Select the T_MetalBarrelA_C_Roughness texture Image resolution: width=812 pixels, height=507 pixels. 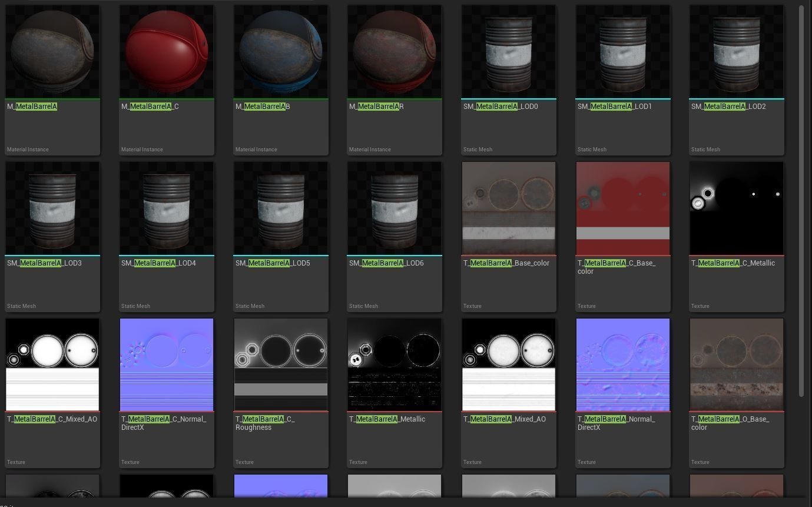pyautogui.click(x=281, y=393)
